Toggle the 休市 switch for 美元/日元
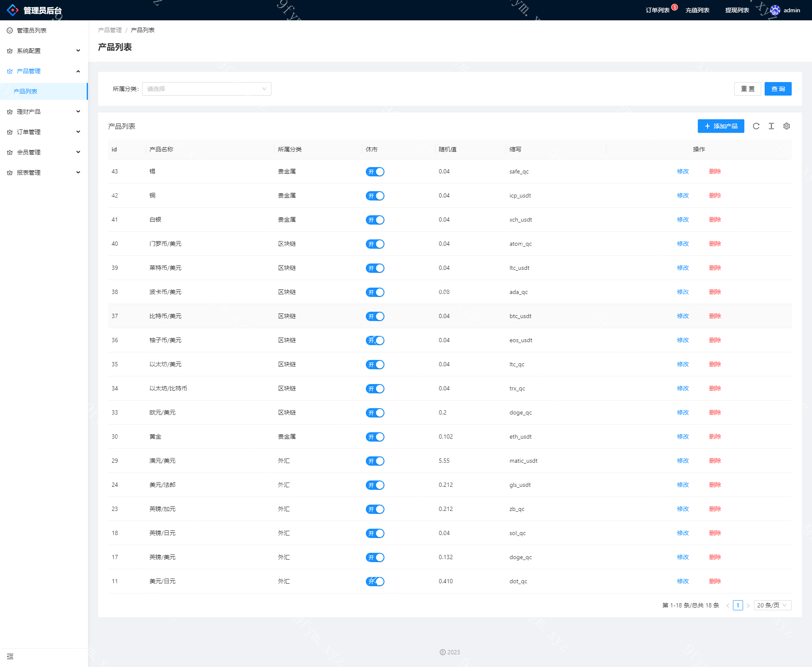 click(375, 582)
